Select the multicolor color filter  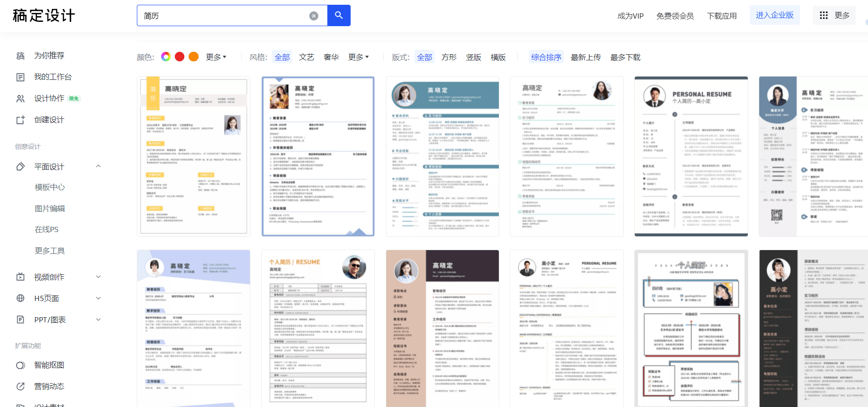pyautogui.click(x=166, y=57)
